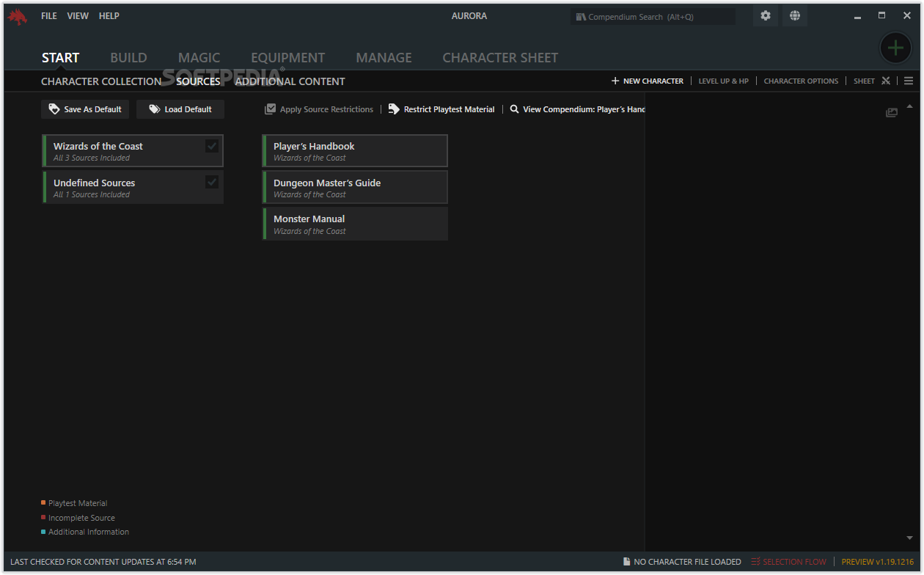Select the SOURCES sub-tab
Image resolution: width=924 pixels, height=575 pixels.
click(198, 81)
